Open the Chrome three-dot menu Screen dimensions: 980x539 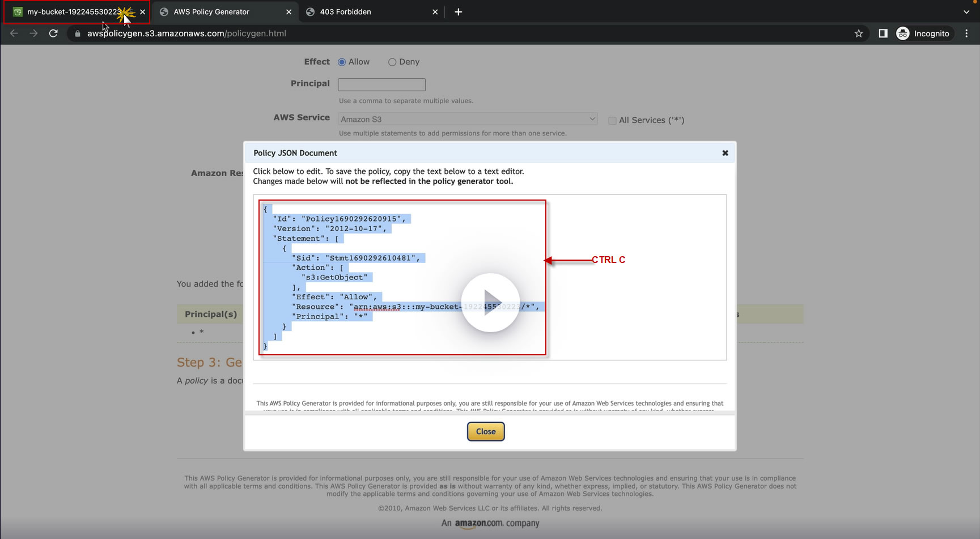[966, 33]
